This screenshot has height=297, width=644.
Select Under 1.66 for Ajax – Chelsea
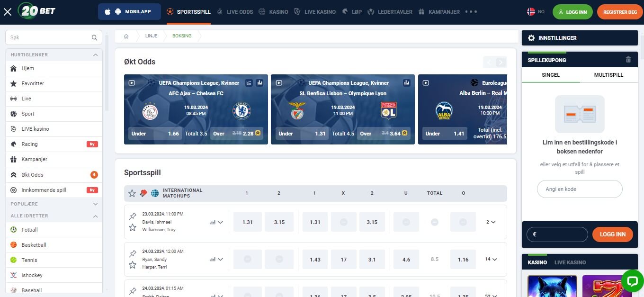point(155,134)
